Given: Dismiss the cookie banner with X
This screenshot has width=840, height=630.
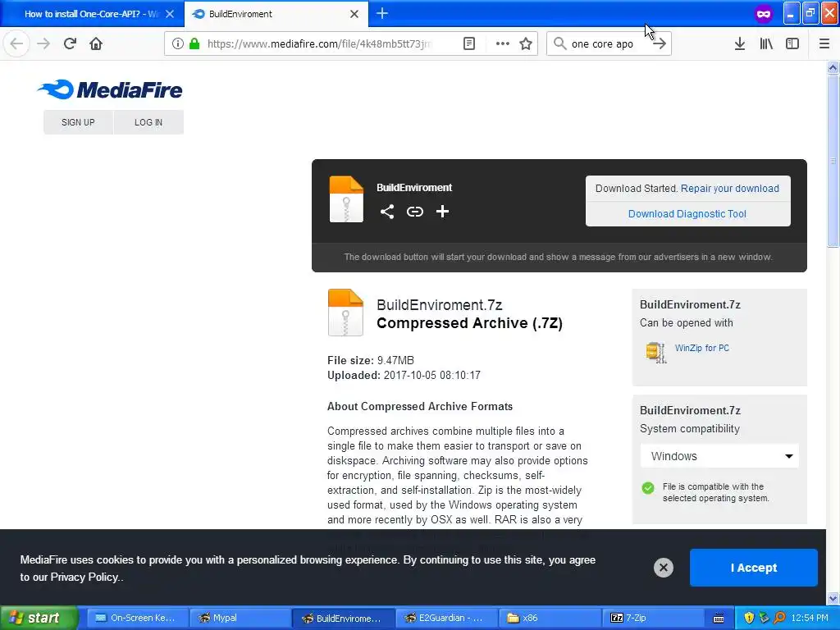Looking at the screenshot, I should [663, 568].
